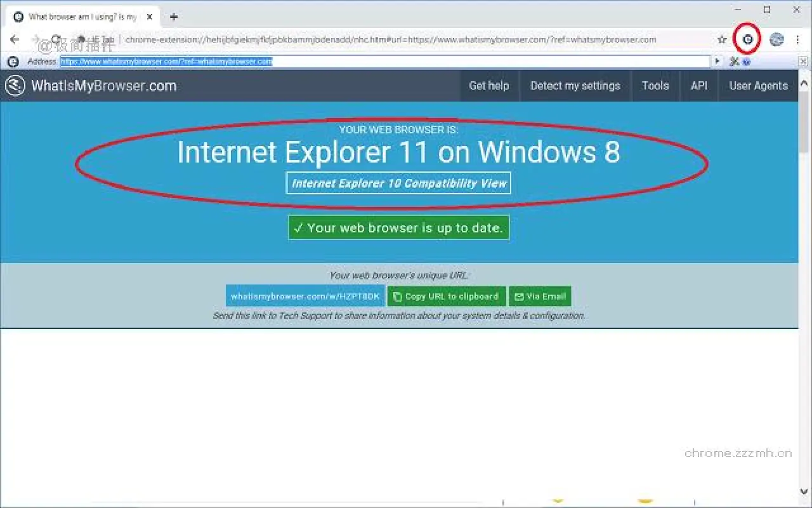812x508 pixels.
Task: Click the WhatIsMyBrowser logo icon
Action: pos(14,85)
